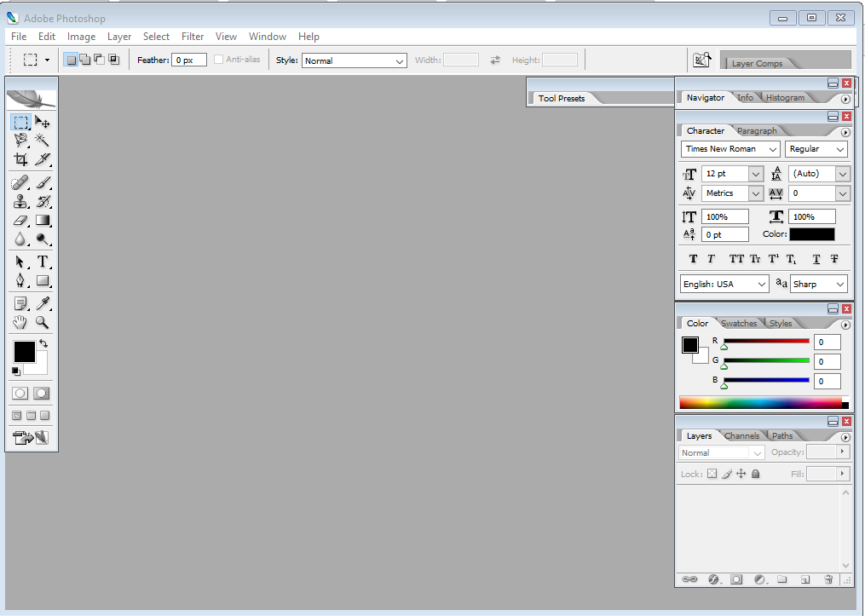Select the Brush tool
Screen dimensions: 865x616
point(42,182)
